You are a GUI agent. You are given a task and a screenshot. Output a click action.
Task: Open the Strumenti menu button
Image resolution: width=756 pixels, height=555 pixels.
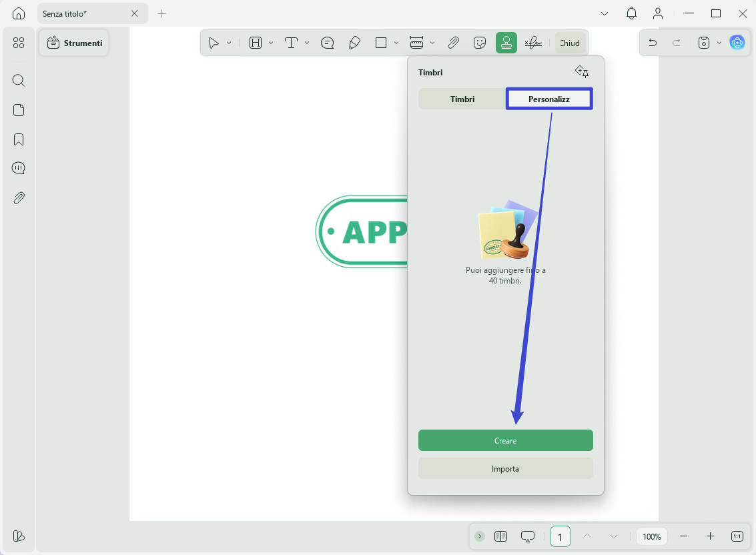(x=74, y=43)
